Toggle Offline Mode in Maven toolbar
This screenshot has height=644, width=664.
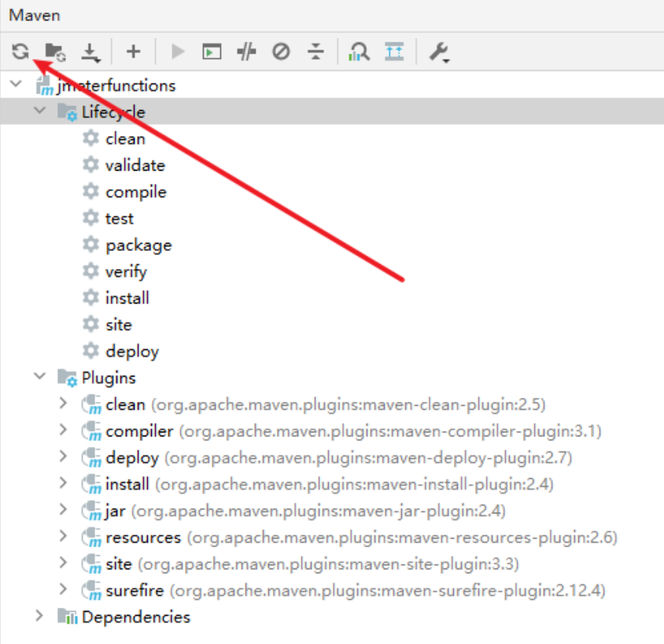(x=247, y=53)
